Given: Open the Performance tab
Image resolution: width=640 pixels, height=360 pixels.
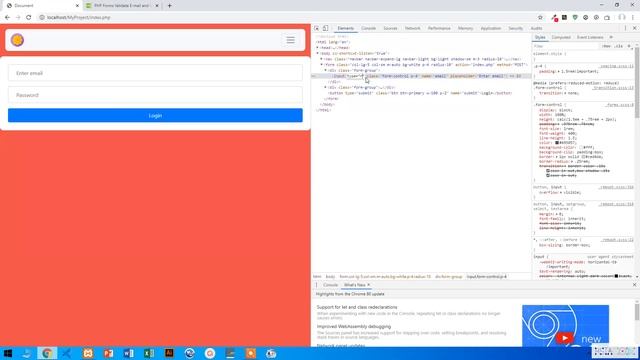Looking at the screenshot, I should [439, 28].
